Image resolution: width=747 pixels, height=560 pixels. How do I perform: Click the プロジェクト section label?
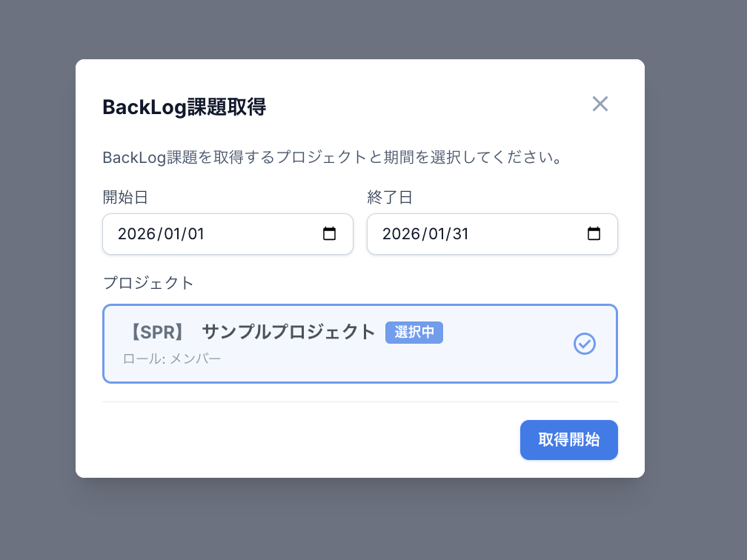tap(149, 282)
